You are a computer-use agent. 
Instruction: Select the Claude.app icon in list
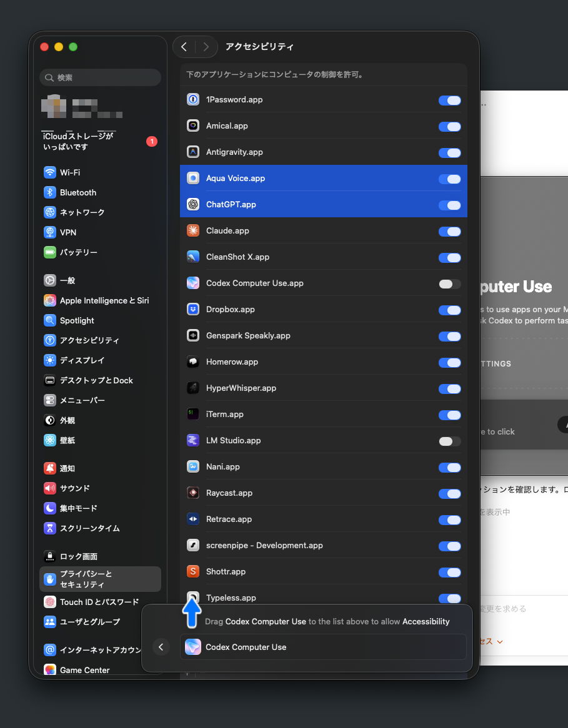193,231
